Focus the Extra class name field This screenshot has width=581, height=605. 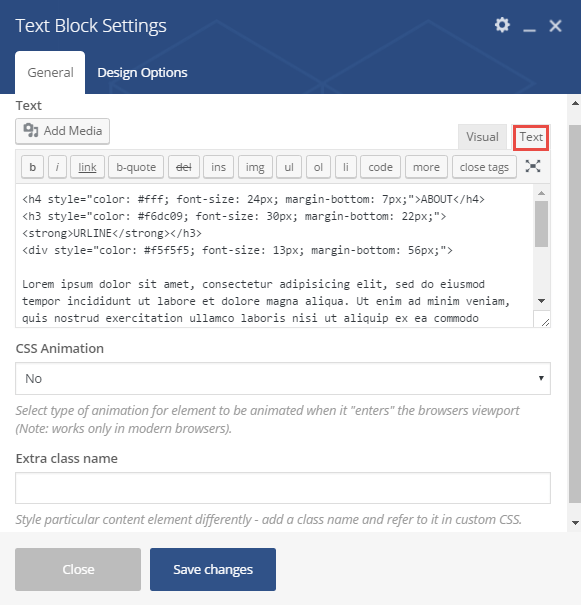283,488
